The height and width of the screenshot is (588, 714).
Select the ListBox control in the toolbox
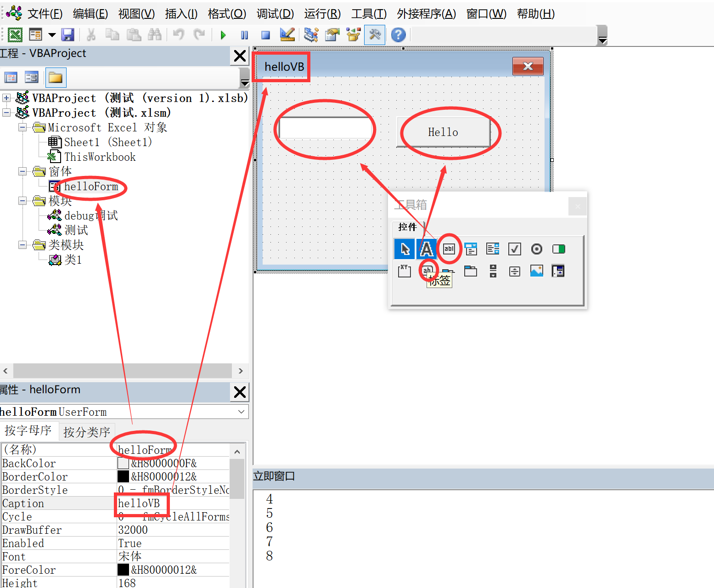(x=493, y=249)
